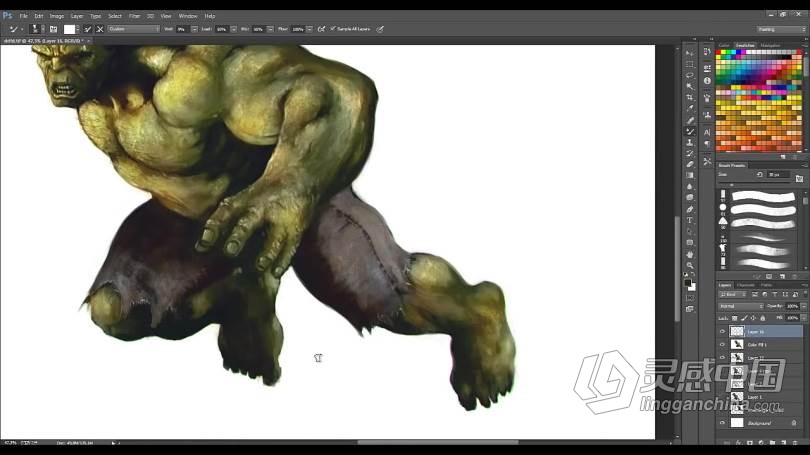This screenshot has height=455, width=810.
Task: Open the Paragraph panel icon
Action: point(707,144)
